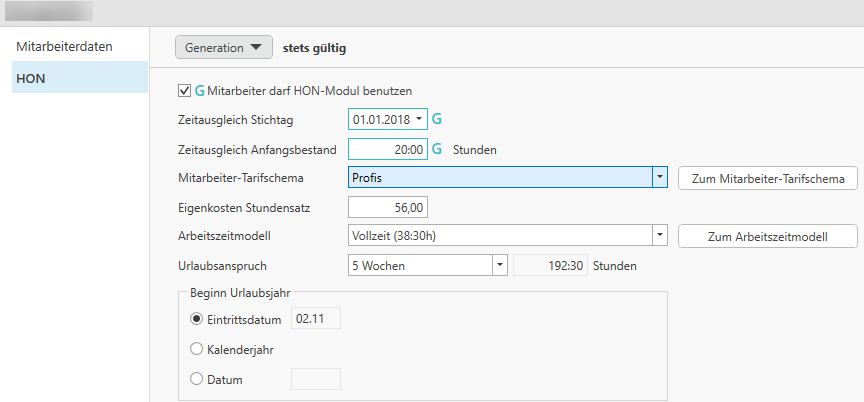Choose the Kalenderjahr radio option

pos(196,350)
